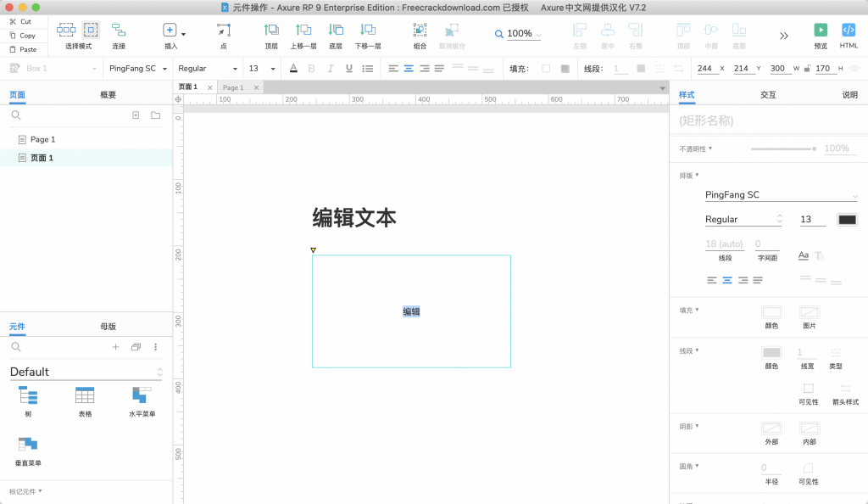
Task: Click the 预览 preview play icon
Action: (820, 31)
